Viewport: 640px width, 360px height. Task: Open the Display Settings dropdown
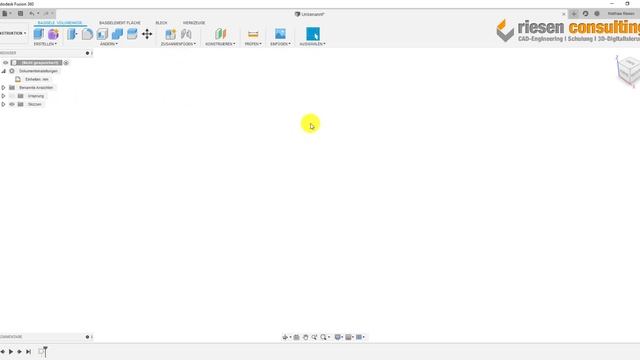click(338, 337)
